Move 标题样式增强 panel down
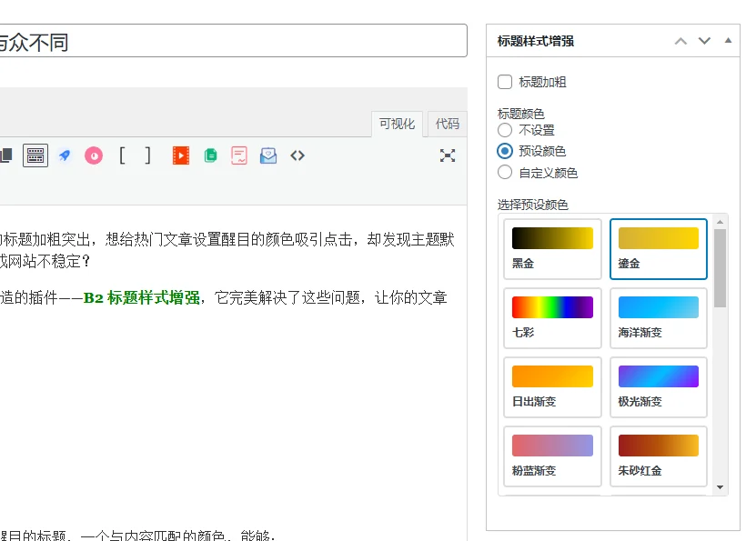Screen dimensions: 756x541 point(703,41)
